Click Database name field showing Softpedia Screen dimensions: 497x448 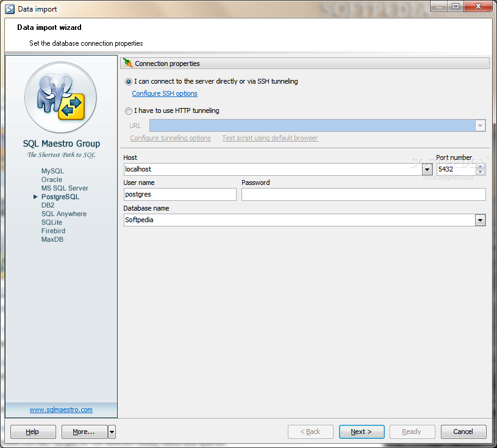coord(299,220)
